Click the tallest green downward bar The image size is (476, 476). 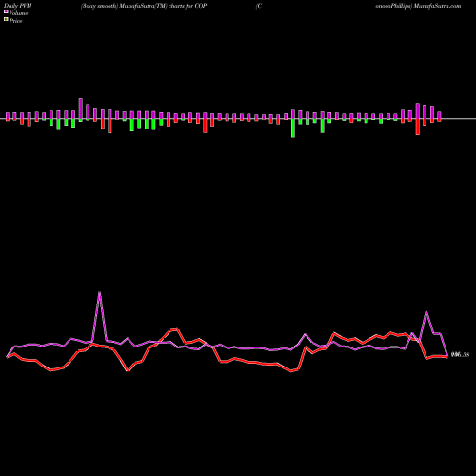(293, 129)
